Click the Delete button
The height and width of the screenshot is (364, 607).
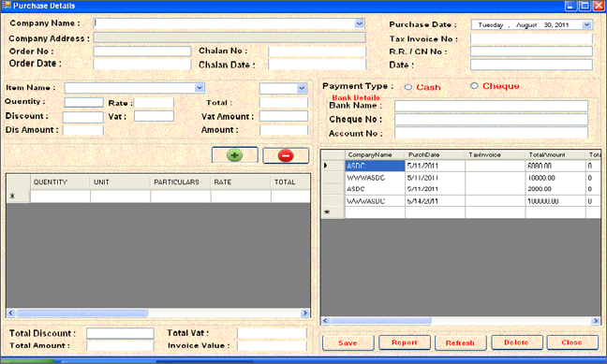pos(516,342)
